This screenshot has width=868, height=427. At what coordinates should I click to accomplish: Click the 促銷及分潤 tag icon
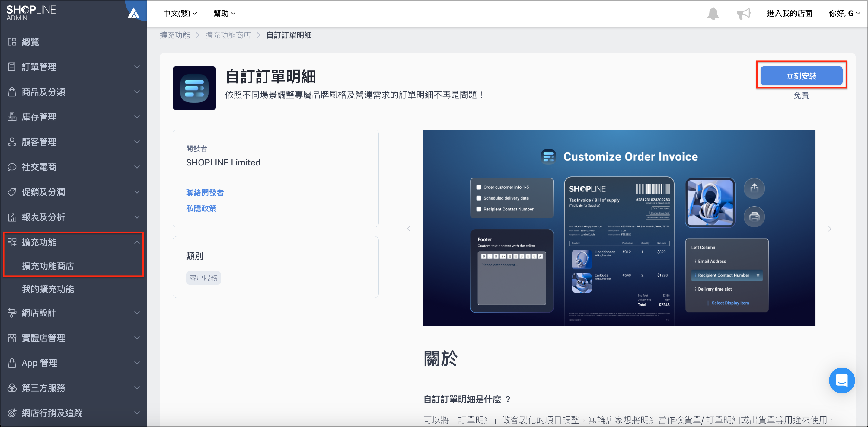point(12,192)
